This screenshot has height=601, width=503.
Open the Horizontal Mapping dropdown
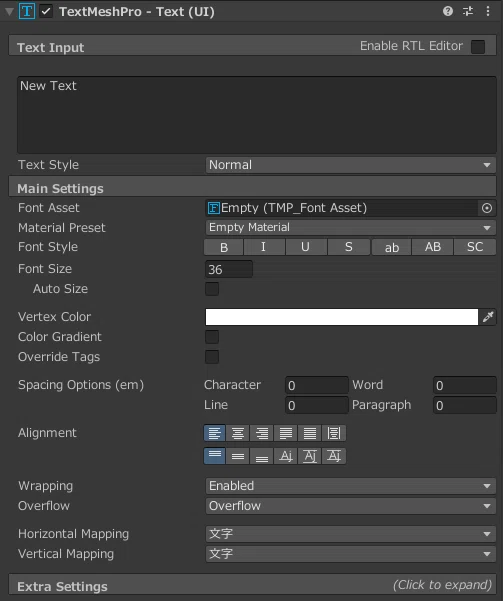pyautogui.click(x=351, y=534)
